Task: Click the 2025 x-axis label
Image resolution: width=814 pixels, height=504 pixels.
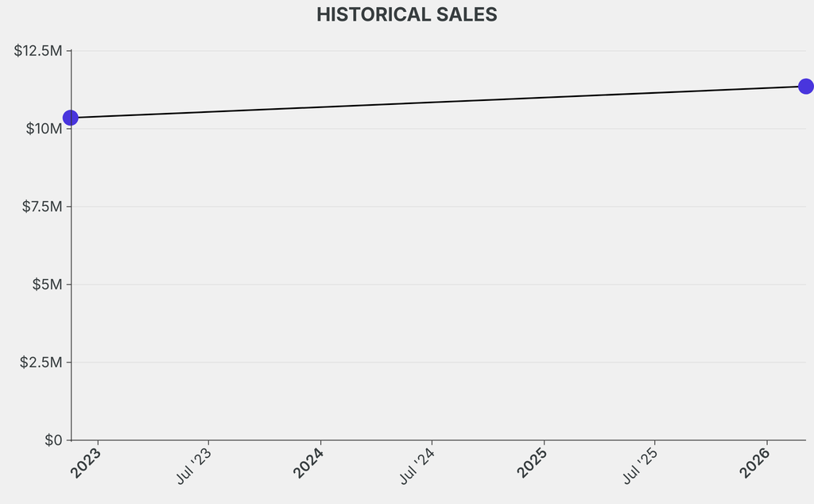Action: (x=532, y=463)
